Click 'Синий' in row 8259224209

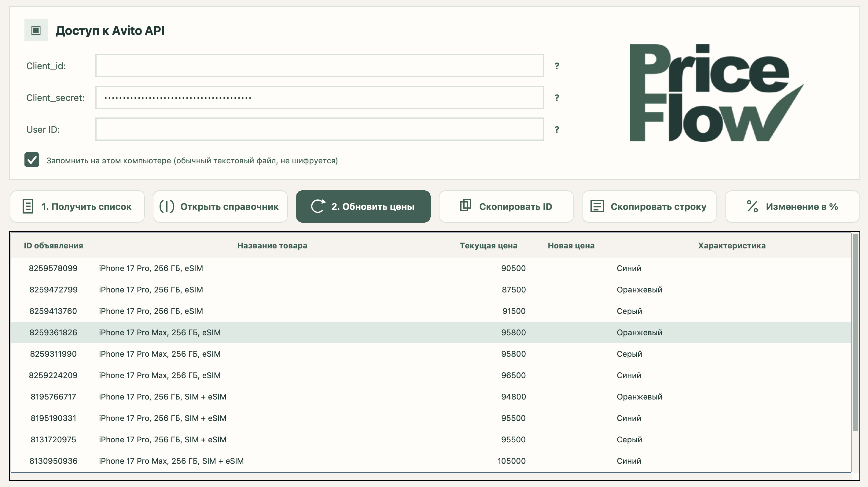[629, 375]
